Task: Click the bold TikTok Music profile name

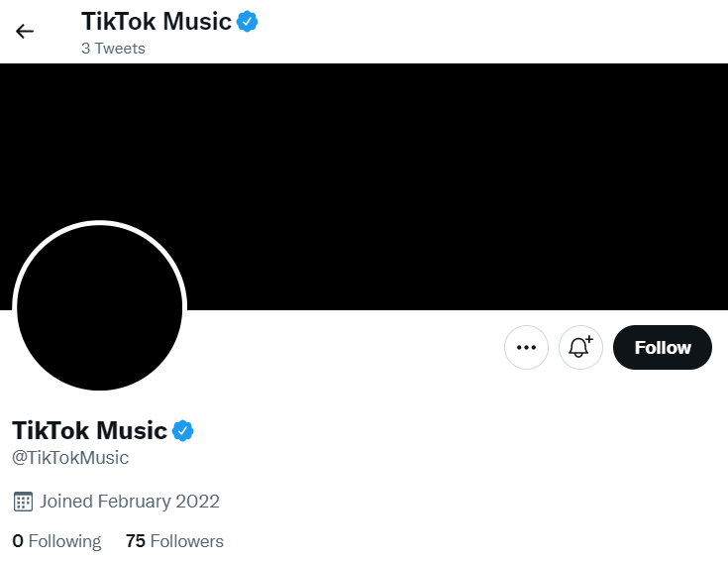Action: pos(89,430)
